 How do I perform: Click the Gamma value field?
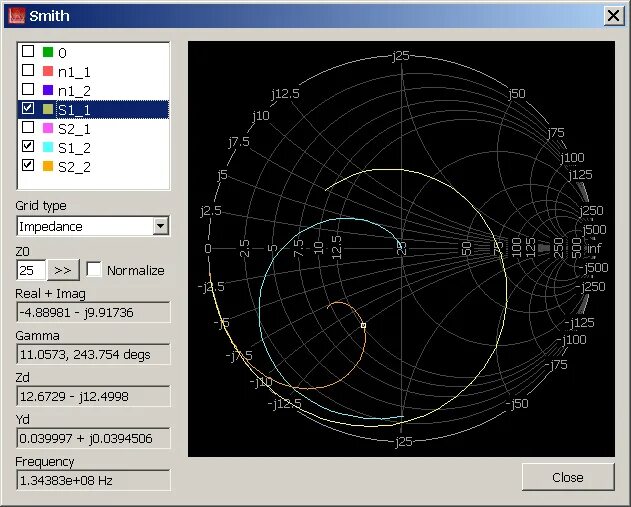click(93, 354)
